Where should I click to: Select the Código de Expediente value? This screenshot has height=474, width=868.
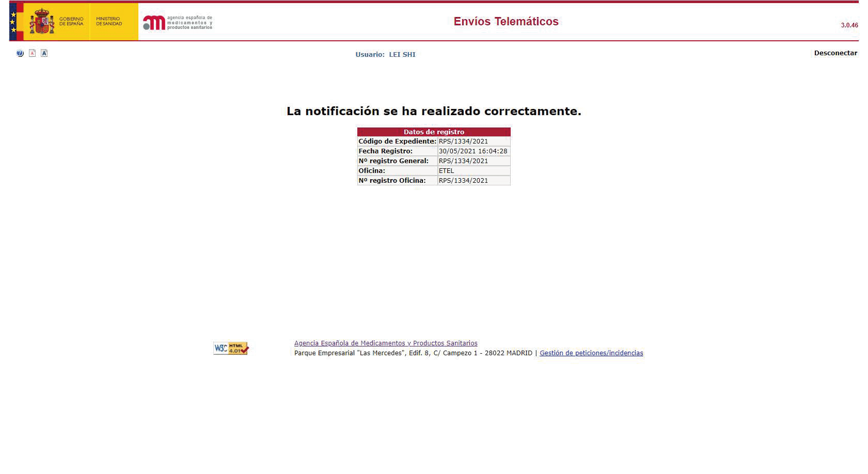pos(463,141)
